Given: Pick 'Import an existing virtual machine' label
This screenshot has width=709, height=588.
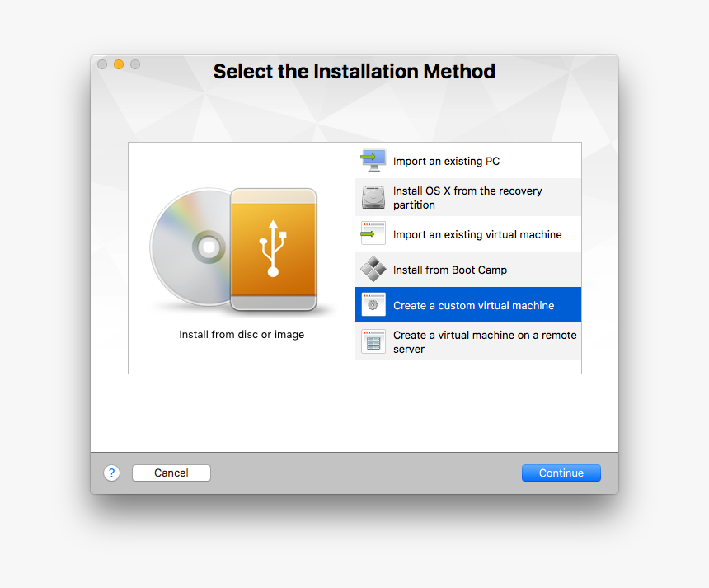Looking at the screenshot, I should coord(477,234).
